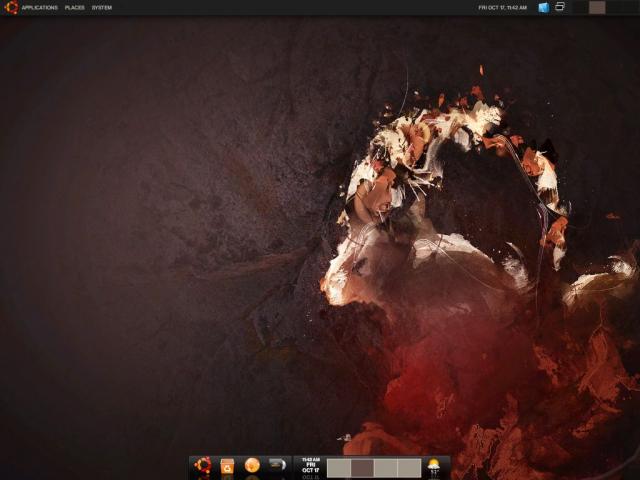Click the blue cube icon in the top panel
This screenshot has height=480, width=640.
coord(544,7)
